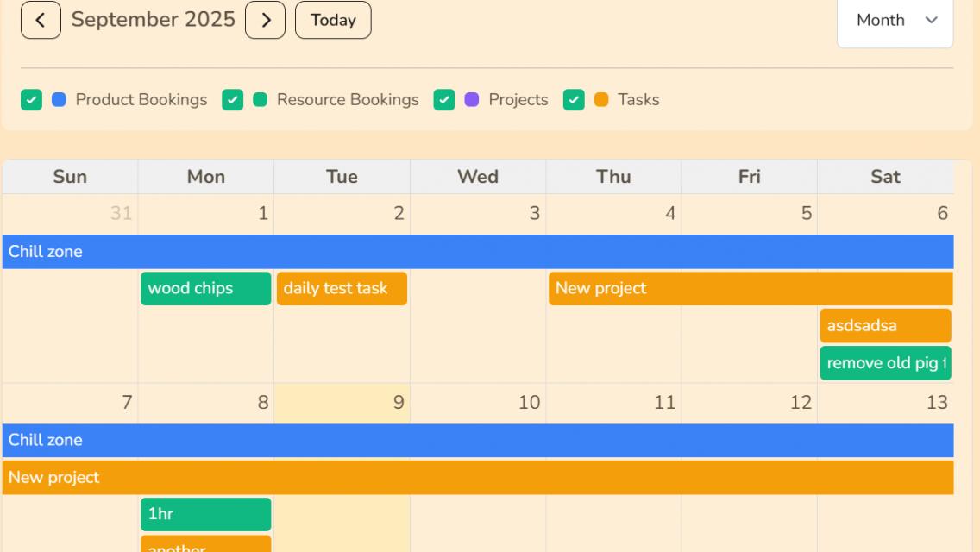Click the previous month arrow
Image resolution: width=980 pixels, height=552 pixels.
(41, 19)
